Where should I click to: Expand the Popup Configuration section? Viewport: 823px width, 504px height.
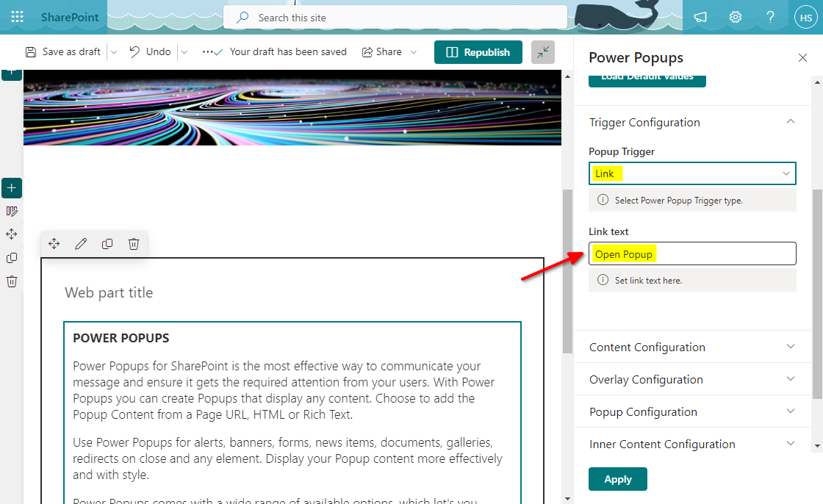[692, 411]
